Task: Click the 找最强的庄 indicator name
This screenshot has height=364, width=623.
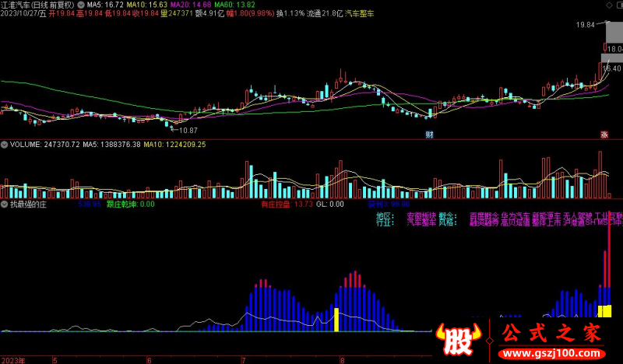Action: (28, 205)
